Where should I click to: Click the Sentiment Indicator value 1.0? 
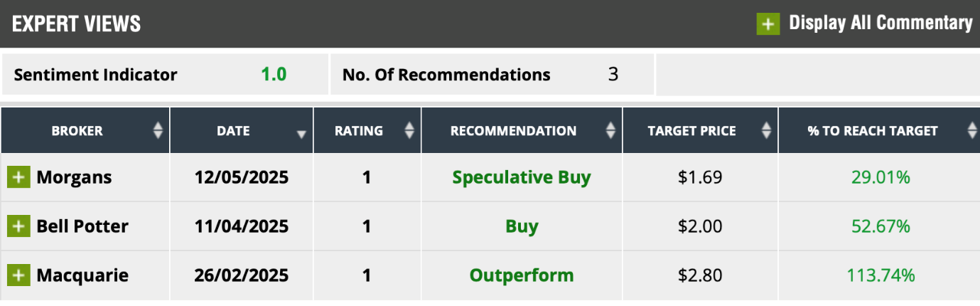tap(274, 74)
